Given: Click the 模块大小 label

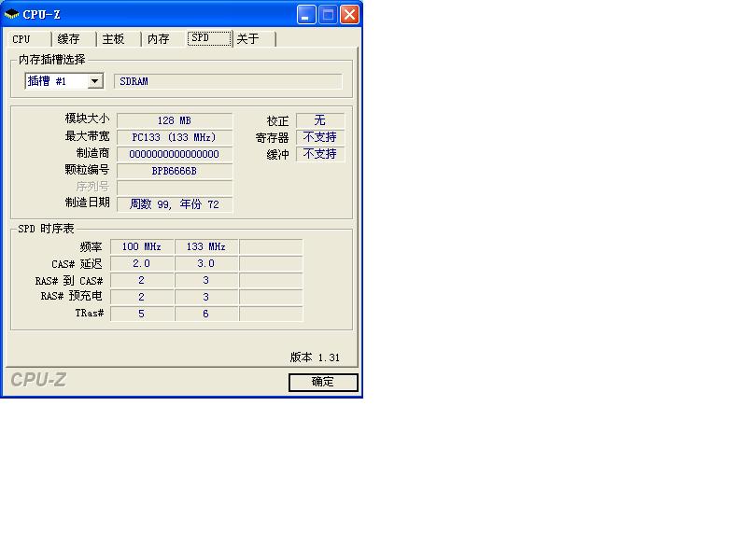Looking at the screenshot, I should tap(87, 119).
